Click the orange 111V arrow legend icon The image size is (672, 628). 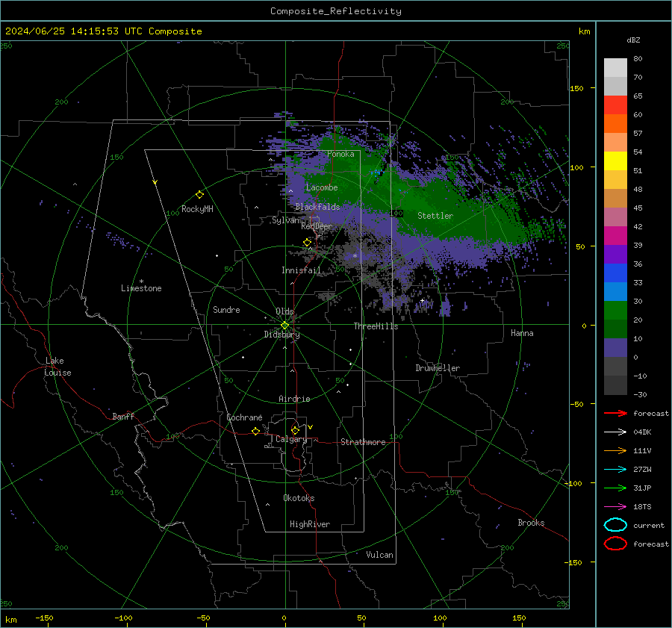pyautogui.click(x=615, y=450)
